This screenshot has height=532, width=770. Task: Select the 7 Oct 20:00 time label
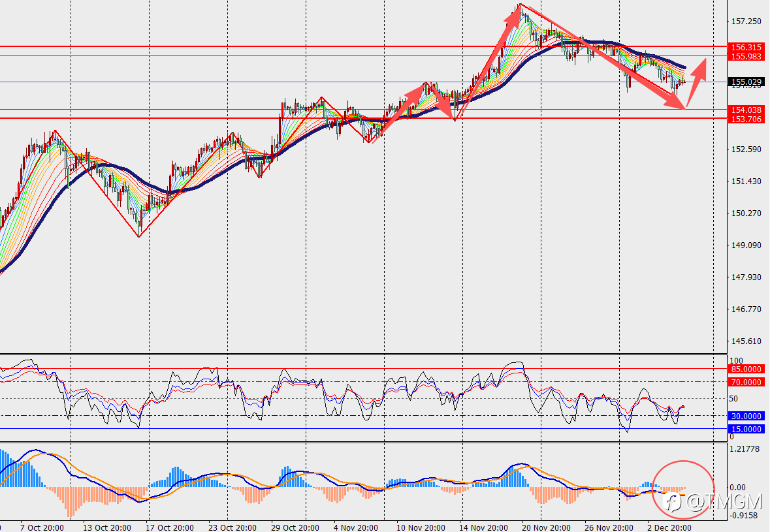pyautogui.click(x=42, y=527)
